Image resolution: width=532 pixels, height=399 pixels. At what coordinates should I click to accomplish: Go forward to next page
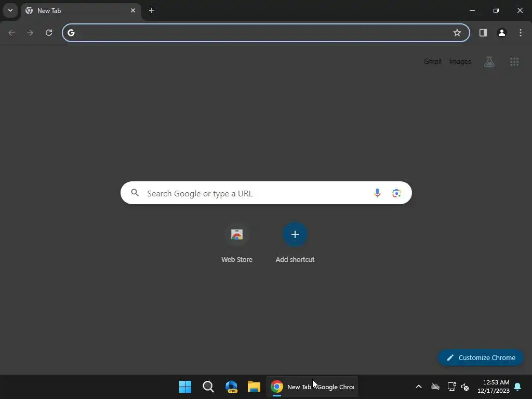tap(30, 33)
